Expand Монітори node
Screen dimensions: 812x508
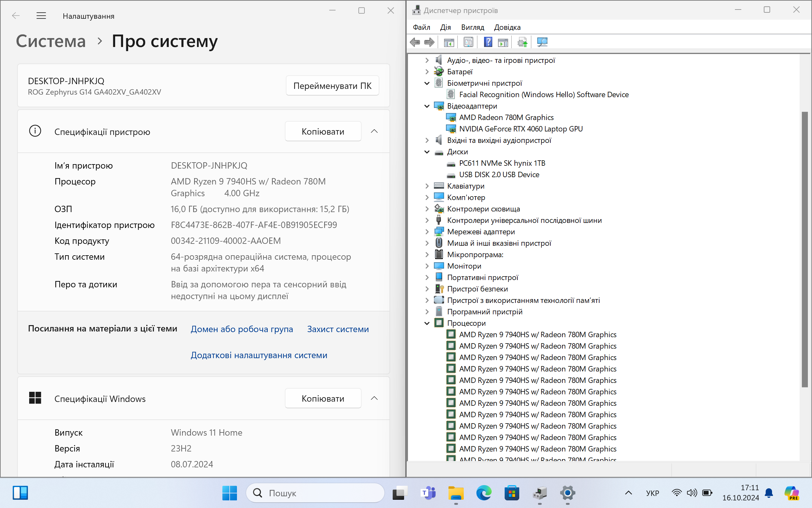coord(427,266)
